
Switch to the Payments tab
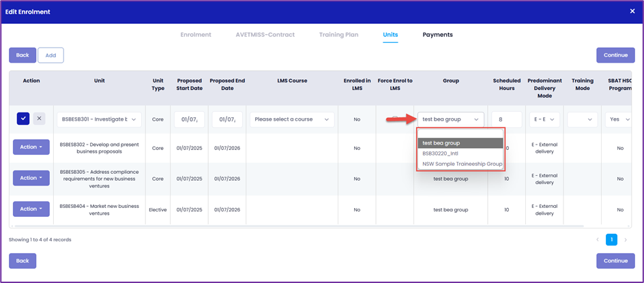point(437,35)
